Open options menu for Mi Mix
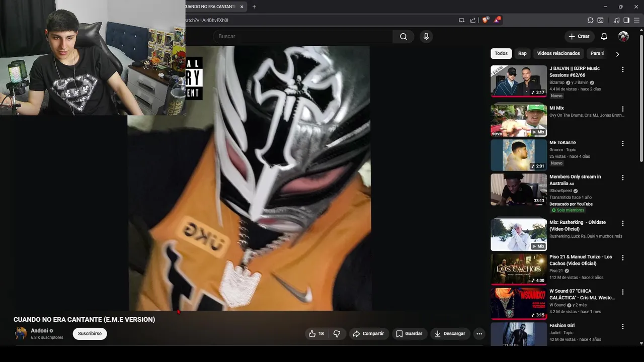Screen dimensions: 644x362 (623, 109)
